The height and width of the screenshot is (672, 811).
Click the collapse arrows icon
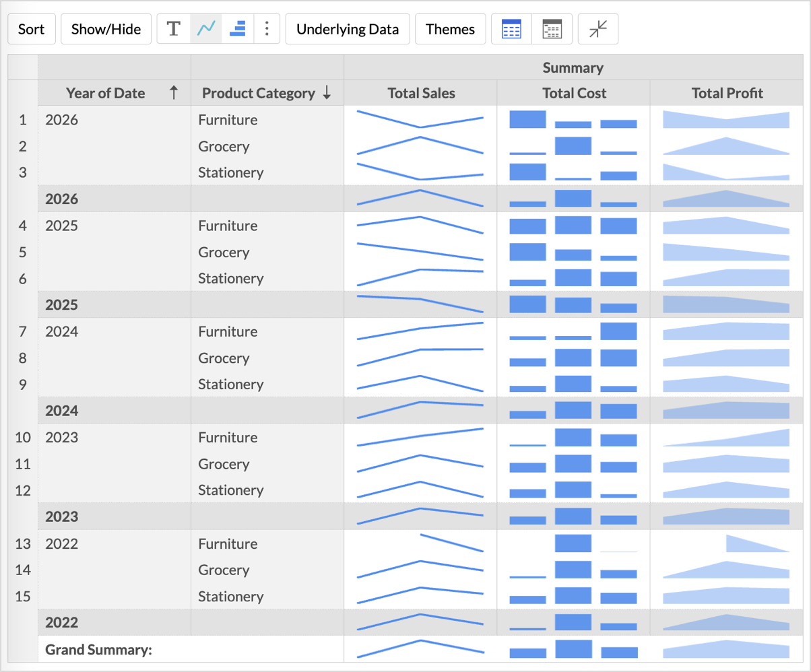pos(597,29)
